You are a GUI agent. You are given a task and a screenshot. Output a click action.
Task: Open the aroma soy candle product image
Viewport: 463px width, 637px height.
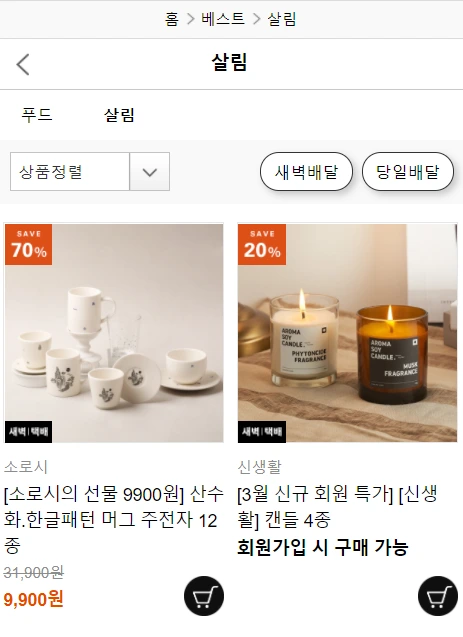348,333
